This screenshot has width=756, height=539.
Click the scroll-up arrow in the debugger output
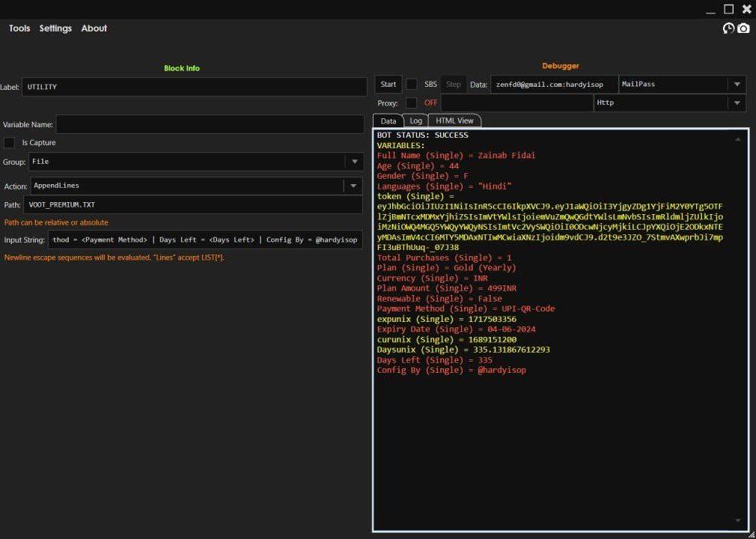click(738, 139)
